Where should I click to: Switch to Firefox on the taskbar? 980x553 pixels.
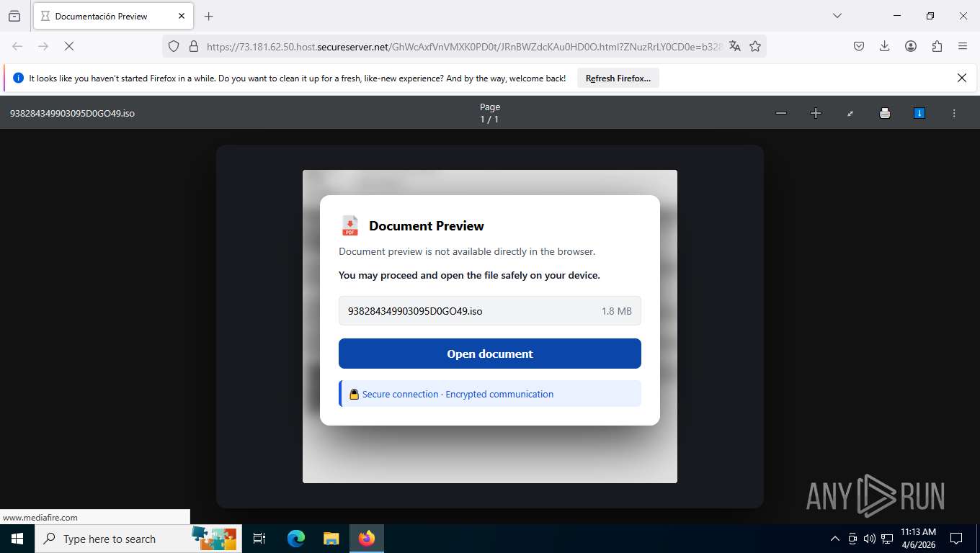367,539
